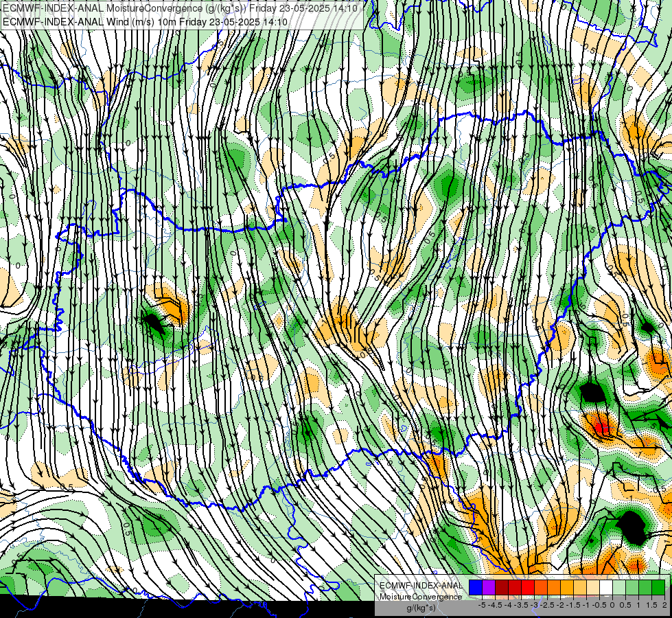Click the -4.5 tick label on the legend
Image resolution: width=672 pixels, height=618 pixels.
[x=495, y=605]
